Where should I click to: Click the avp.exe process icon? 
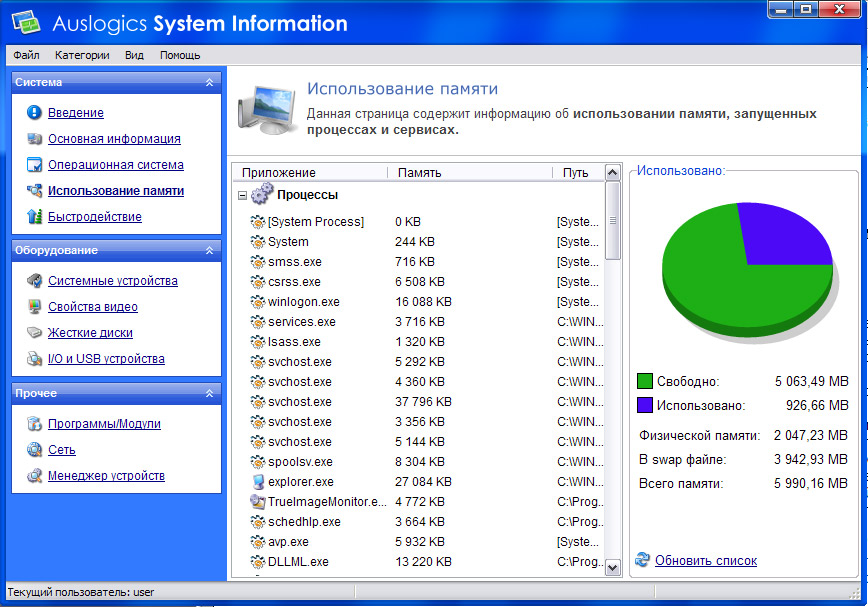tap(257, 542)
